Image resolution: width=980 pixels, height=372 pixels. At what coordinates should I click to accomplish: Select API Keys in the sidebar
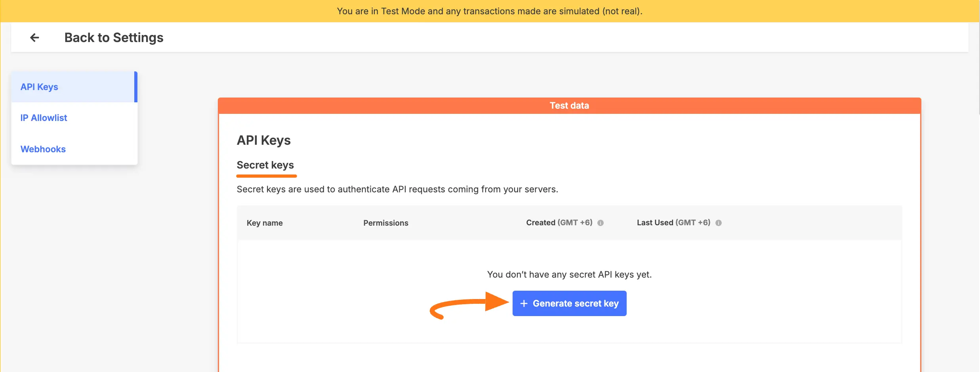[x=39, y=87]
